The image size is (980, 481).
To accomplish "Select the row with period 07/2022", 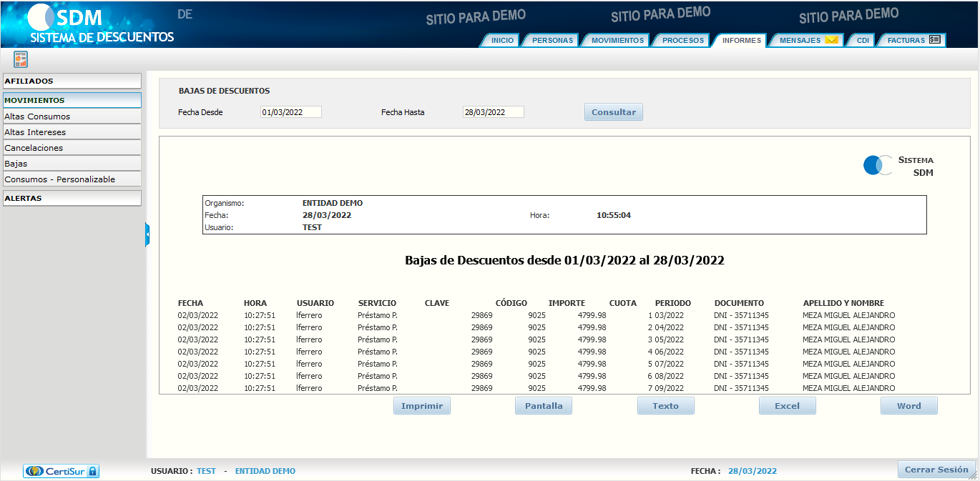I will click(536, 364).
